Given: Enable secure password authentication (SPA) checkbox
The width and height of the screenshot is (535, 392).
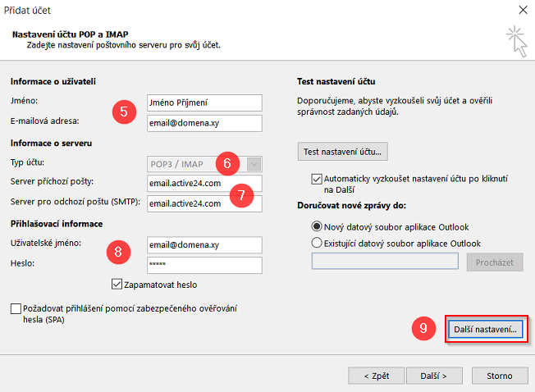Looking at the screenshot, I should pos(17,308).
